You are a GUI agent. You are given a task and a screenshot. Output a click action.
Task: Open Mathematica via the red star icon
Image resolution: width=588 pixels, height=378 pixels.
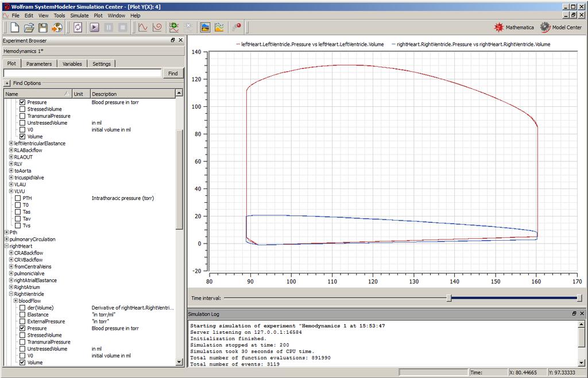pyautogui.click(x=513, y=28)
